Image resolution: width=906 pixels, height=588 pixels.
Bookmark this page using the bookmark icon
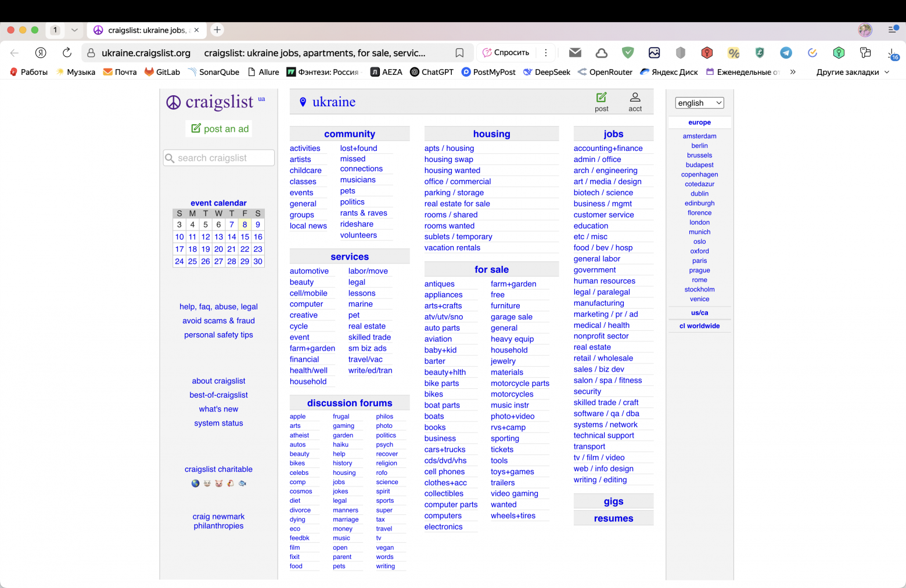click(x=459, y=53)
